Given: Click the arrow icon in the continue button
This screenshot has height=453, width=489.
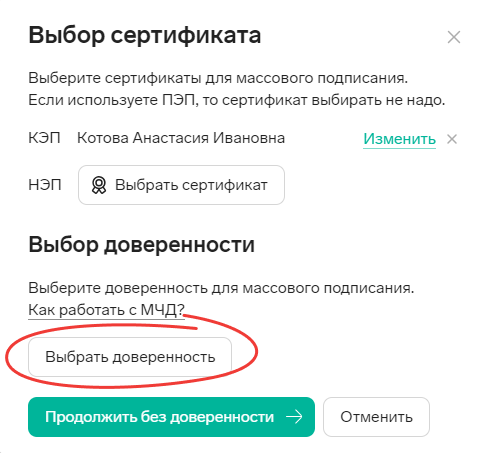Looking at the screenshot, I should tap(294, 417).
